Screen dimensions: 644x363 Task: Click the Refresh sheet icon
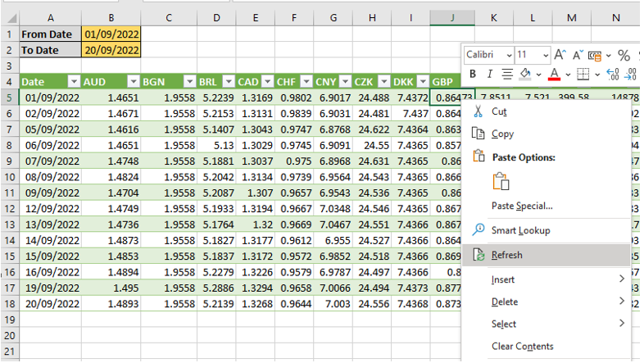tap(478, 255)
